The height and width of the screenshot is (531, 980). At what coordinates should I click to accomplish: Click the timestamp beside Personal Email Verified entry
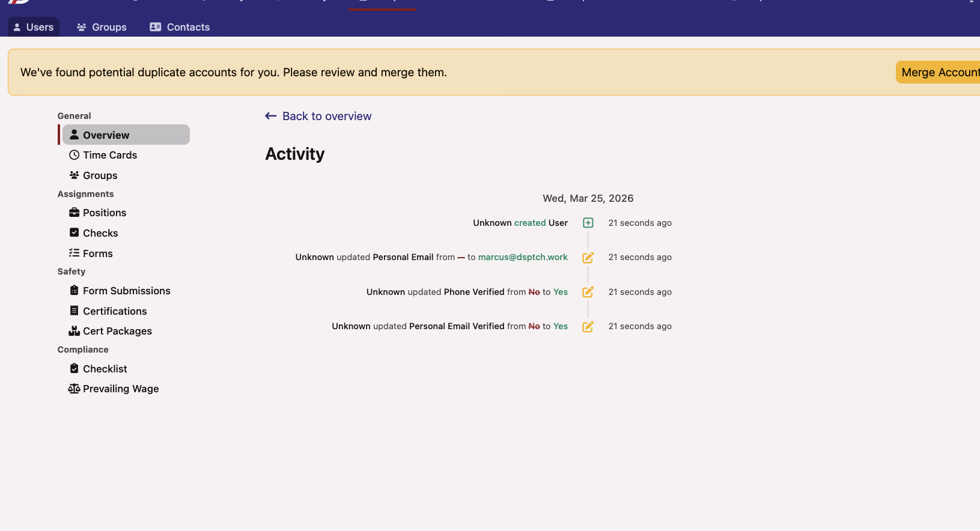640,326
